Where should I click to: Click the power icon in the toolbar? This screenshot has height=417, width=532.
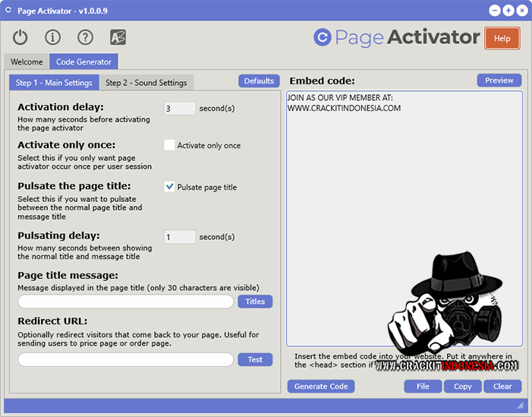click(x=20, y=37)
